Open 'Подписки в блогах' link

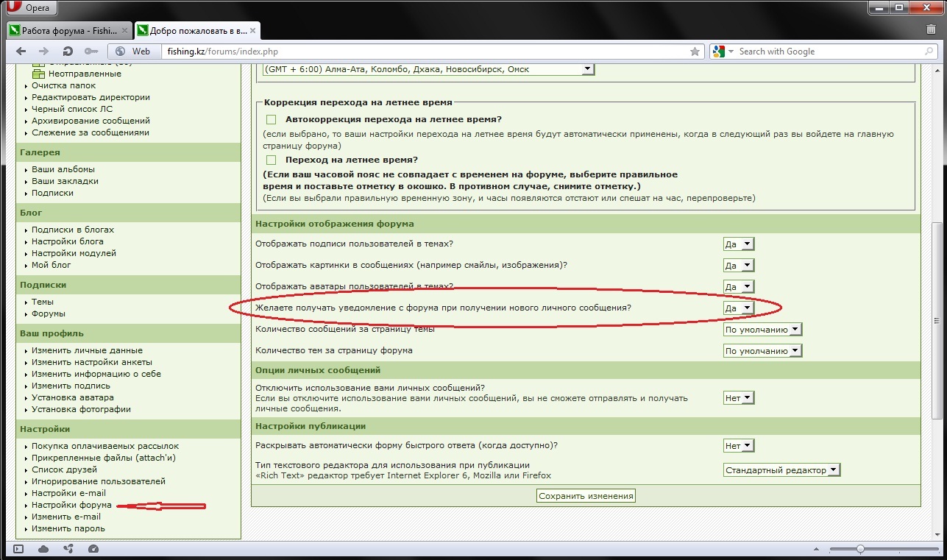coord(73,230)
